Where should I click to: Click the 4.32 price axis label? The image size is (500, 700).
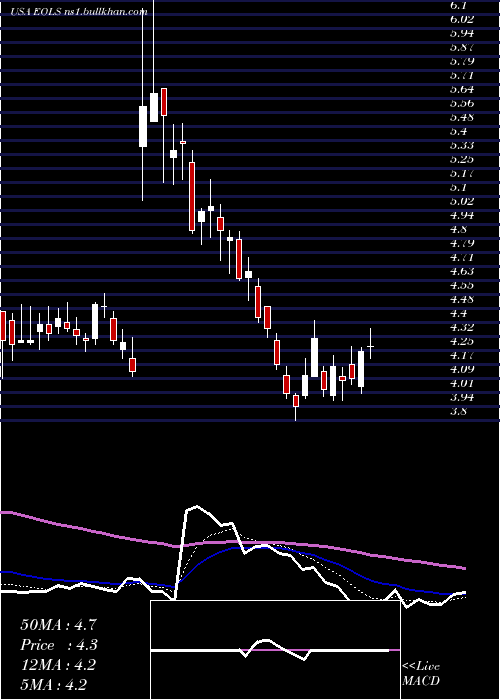[462, 327]
